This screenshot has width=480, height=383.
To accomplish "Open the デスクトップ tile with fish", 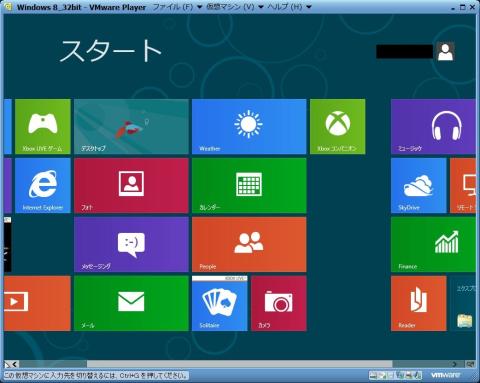I will 131,127.
